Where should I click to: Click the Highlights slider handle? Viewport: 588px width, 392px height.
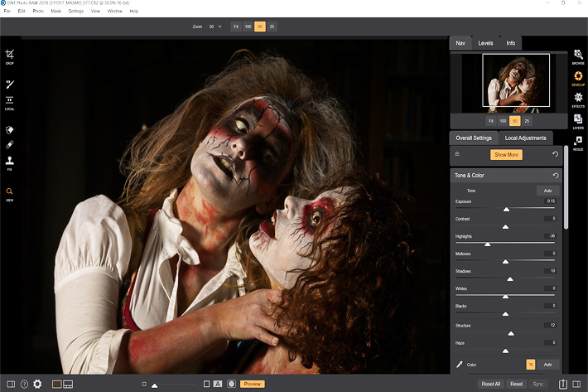487,244
